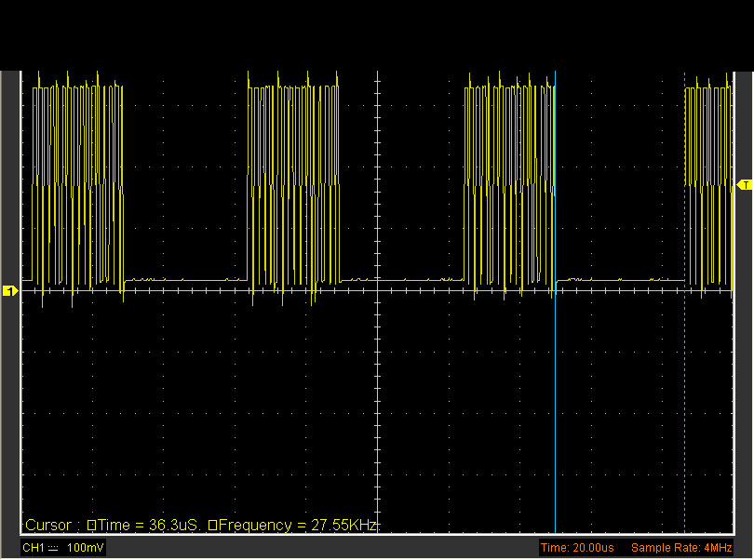This screenshot has height=560, width=754.
Task: Select the yellow trigger level marker T
Action: [x=745, y=185]
